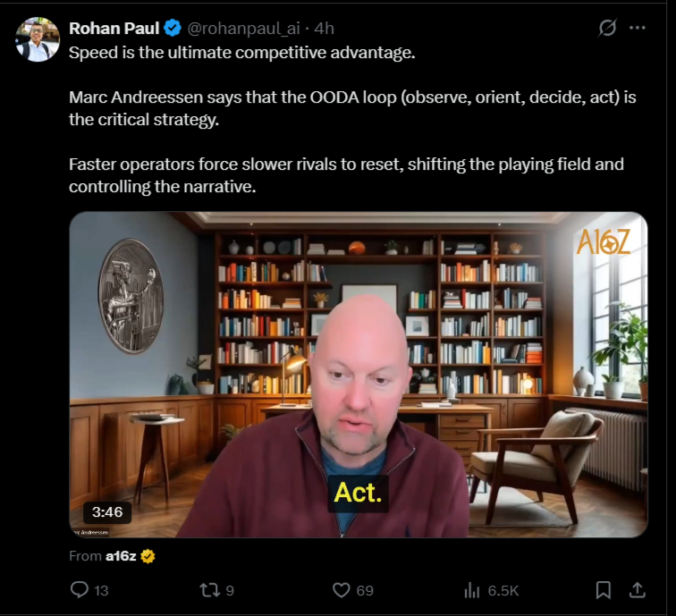Open the reply speech-bubble icon

80,589
